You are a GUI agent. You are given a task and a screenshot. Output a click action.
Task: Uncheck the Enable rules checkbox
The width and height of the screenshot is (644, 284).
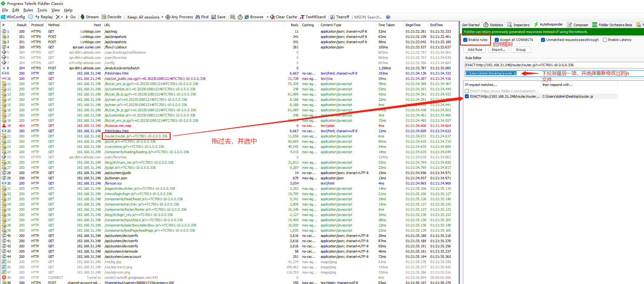[x=465, y=40]
